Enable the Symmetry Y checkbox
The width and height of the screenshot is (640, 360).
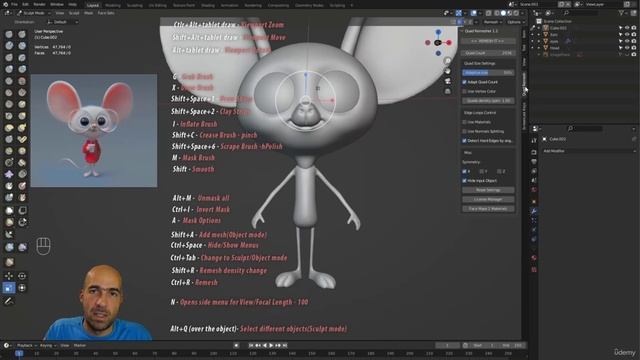[x=482, y=171]
